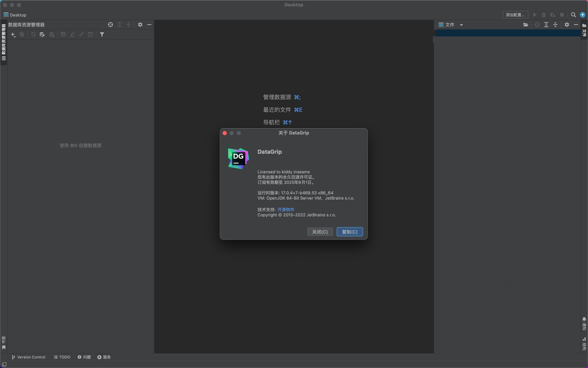
Task: Click the Stop square icon in the top toolbar
Action: click(x=562, y=15)
